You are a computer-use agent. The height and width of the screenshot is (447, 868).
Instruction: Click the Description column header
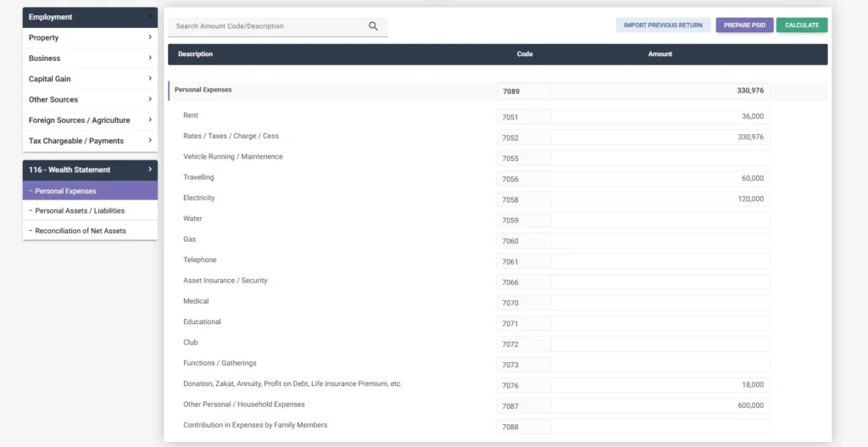[x=195, y=54]
